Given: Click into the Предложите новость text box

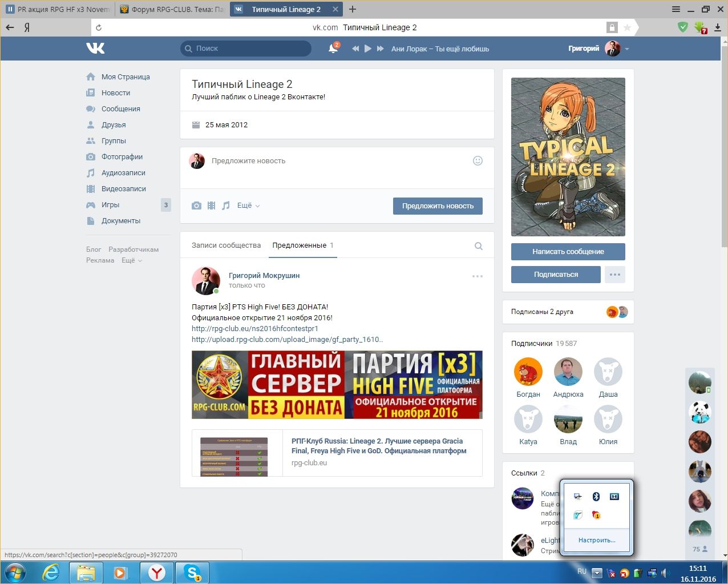Looking at the screenshot, I should click(337, 161).
